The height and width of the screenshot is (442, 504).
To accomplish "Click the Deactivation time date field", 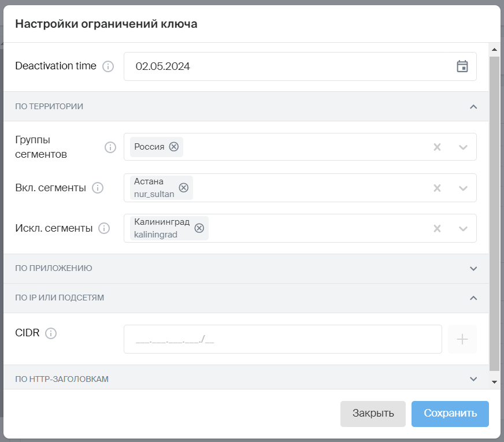I will click(300, 66).
